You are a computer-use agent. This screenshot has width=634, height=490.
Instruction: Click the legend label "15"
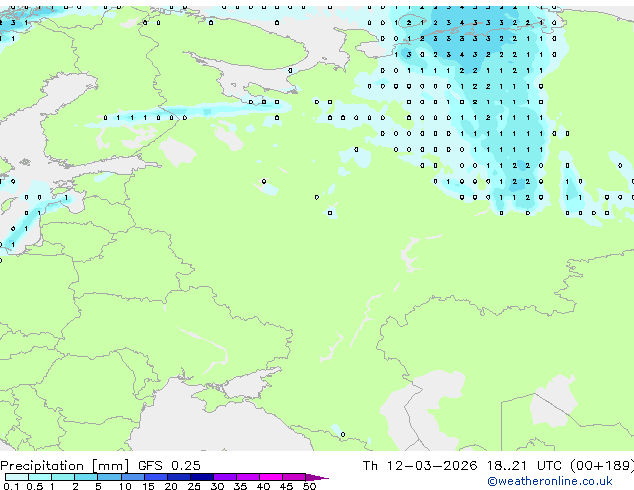[148, 486]
